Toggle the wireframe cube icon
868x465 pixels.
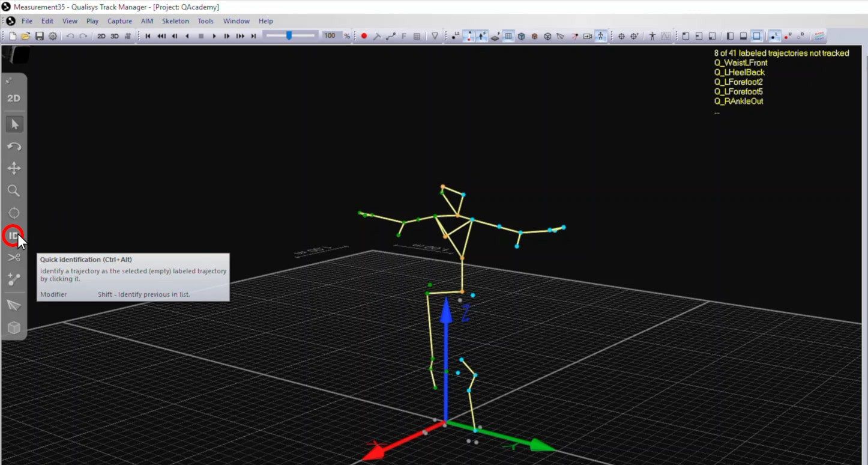click(548, 36)
